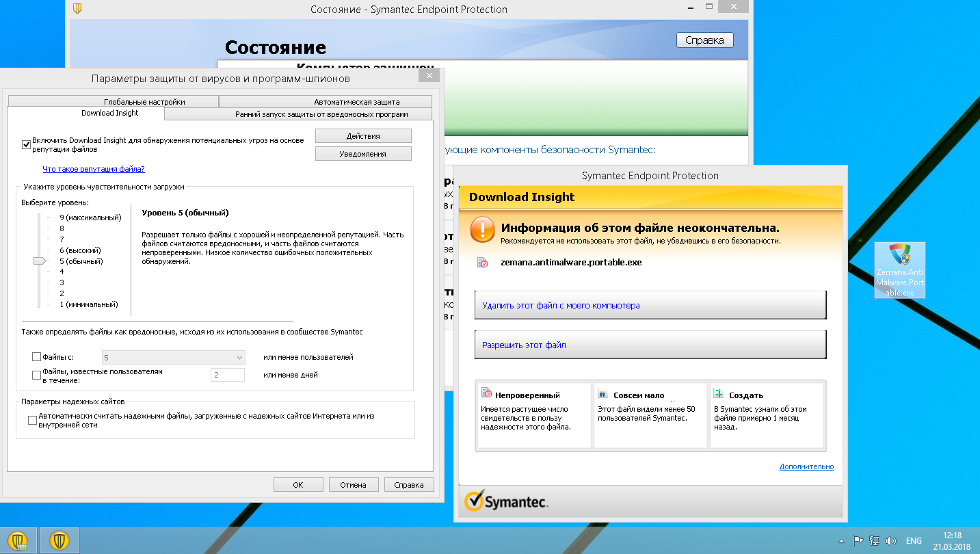Set sensitivity slider to 9 (максимальный)
980x554 pixels.
(90, 217)
